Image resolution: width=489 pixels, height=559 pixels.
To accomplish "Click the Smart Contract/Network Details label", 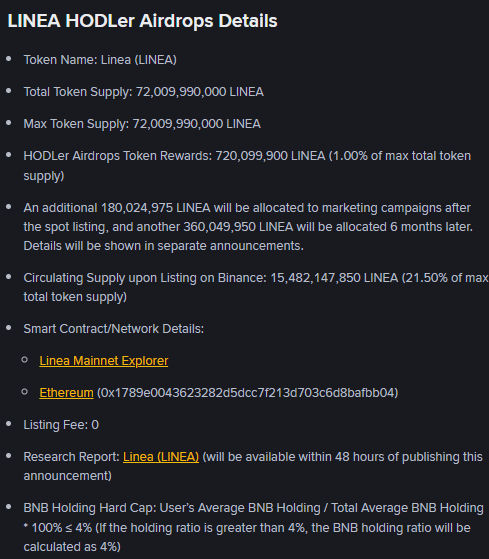I will (113, 329).
